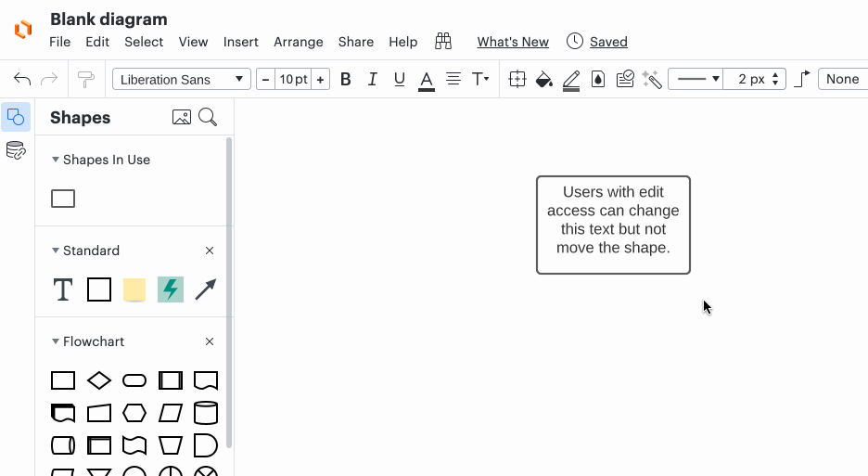
Task: Open the line color pencil tool
Action: click(570, 81)
